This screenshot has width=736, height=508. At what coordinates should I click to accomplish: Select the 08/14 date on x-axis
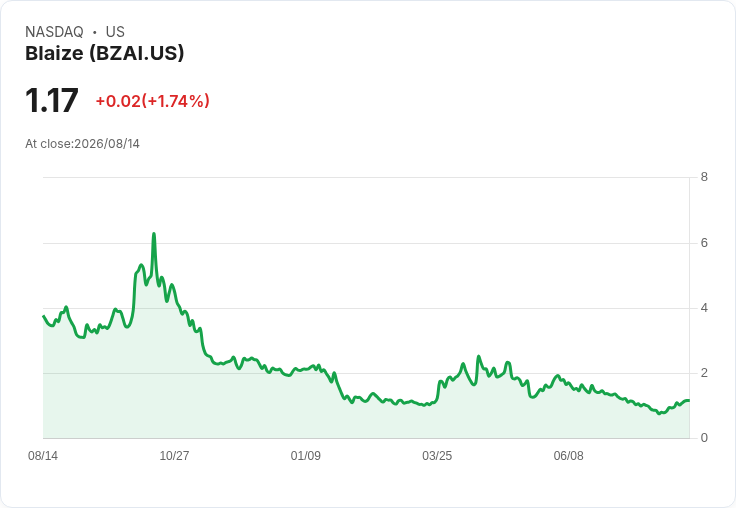click(43, 455)
